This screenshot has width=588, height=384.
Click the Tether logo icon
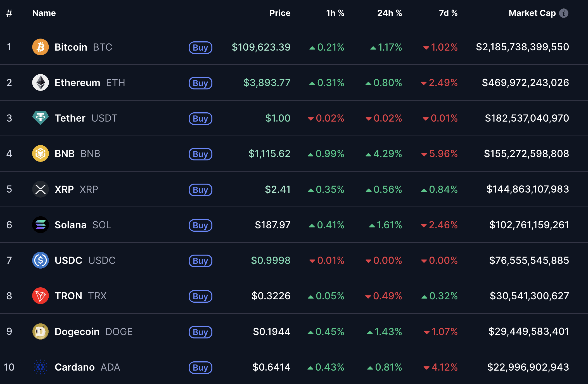41,118
